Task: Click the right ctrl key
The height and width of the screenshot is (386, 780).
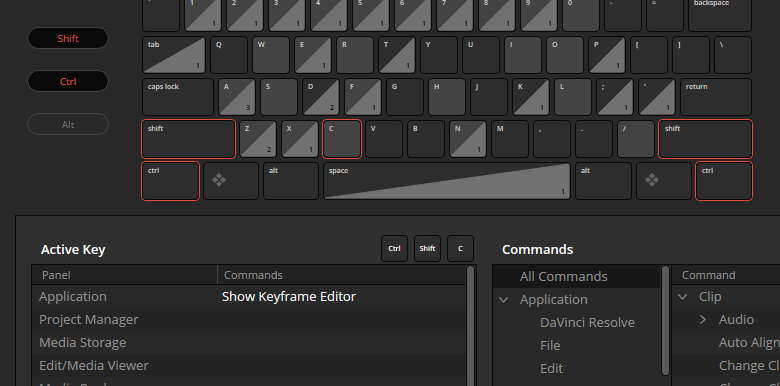Action: click(724, 181)
